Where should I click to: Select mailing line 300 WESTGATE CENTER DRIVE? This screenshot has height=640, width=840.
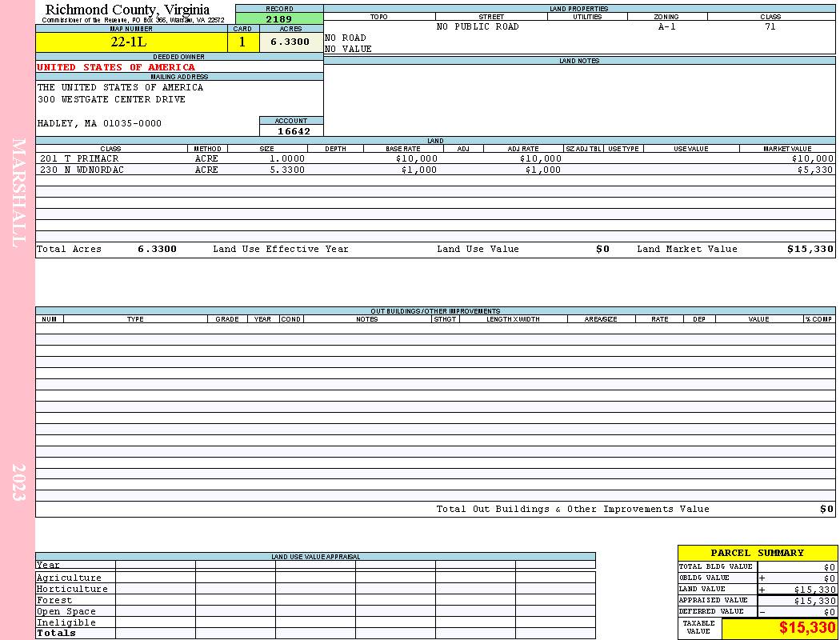pyautogui.click(x=111, y=100)
